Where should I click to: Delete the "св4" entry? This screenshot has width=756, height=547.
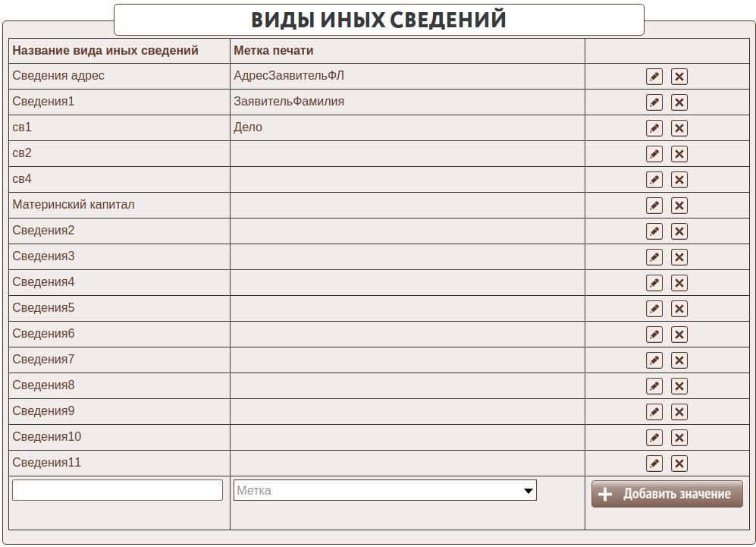click(679, 180)
